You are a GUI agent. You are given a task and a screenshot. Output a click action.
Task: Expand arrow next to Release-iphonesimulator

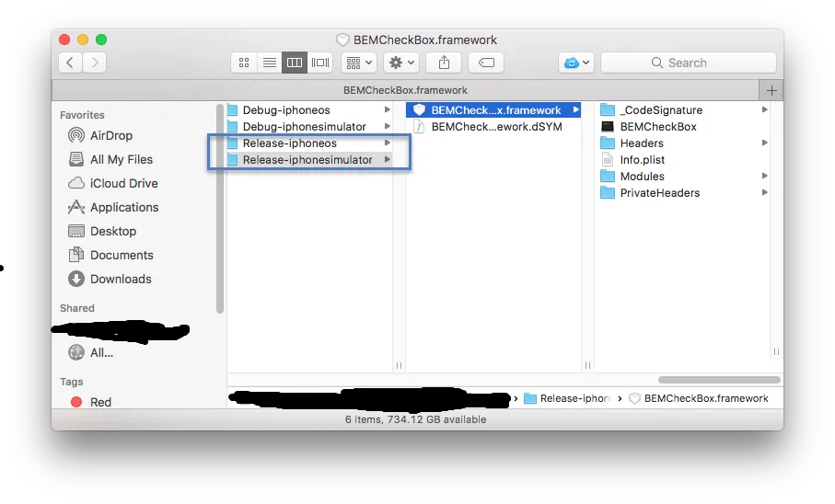click(388, 159)
